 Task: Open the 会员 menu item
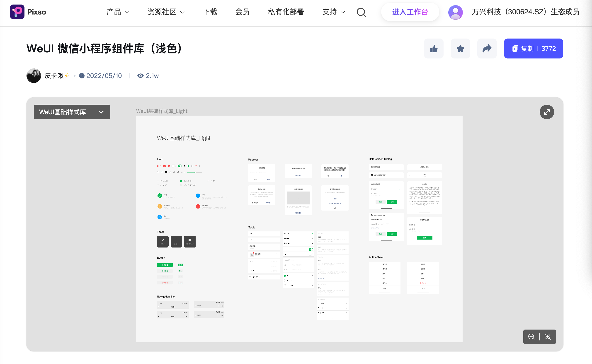[x=243, y=12]
